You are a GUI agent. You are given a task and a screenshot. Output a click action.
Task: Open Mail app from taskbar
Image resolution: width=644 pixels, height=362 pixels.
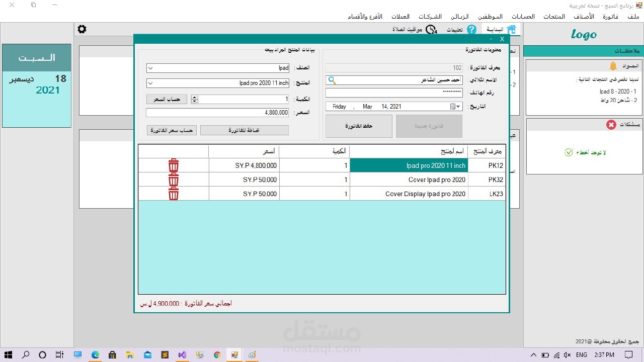click(x=147, y=355)
